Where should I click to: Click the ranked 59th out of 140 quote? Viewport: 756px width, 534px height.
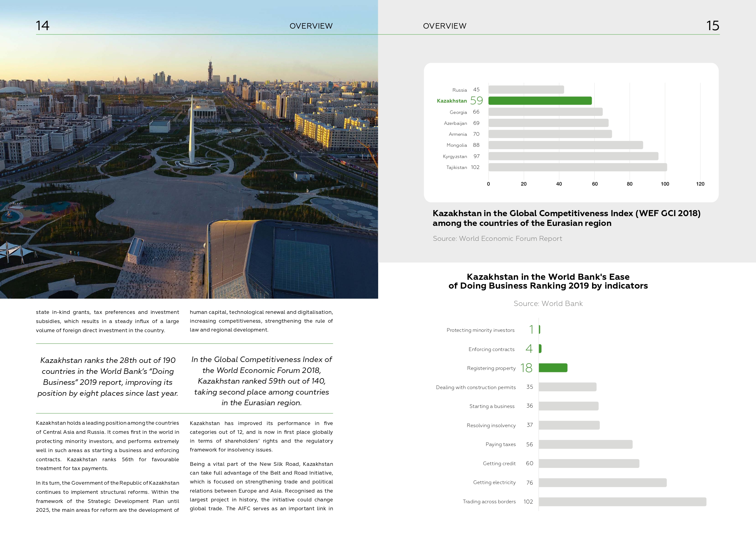[x=261, y=381]
